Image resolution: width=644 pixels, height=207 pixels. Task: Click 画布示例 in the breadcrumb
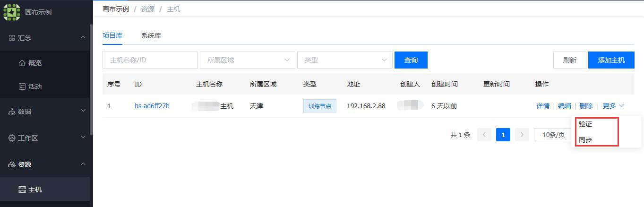coord(116,9)
